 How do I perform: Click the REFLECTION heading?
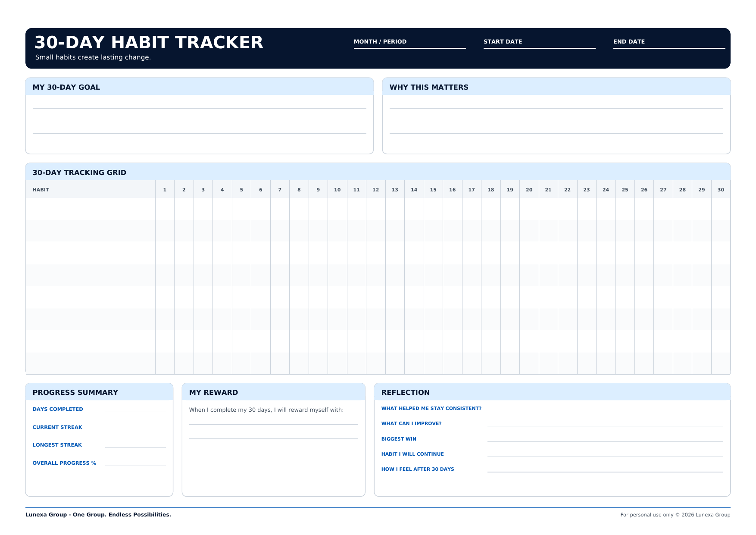point(406,392)
